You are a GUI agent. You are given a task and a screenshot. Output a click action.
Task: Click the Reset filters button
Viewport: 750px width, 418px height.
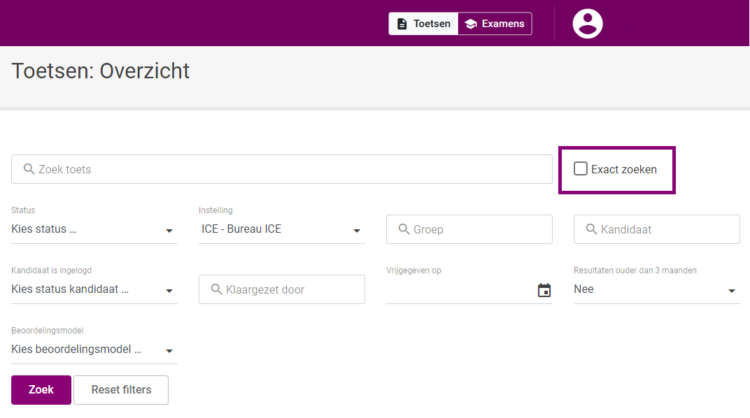coord(121,390)
